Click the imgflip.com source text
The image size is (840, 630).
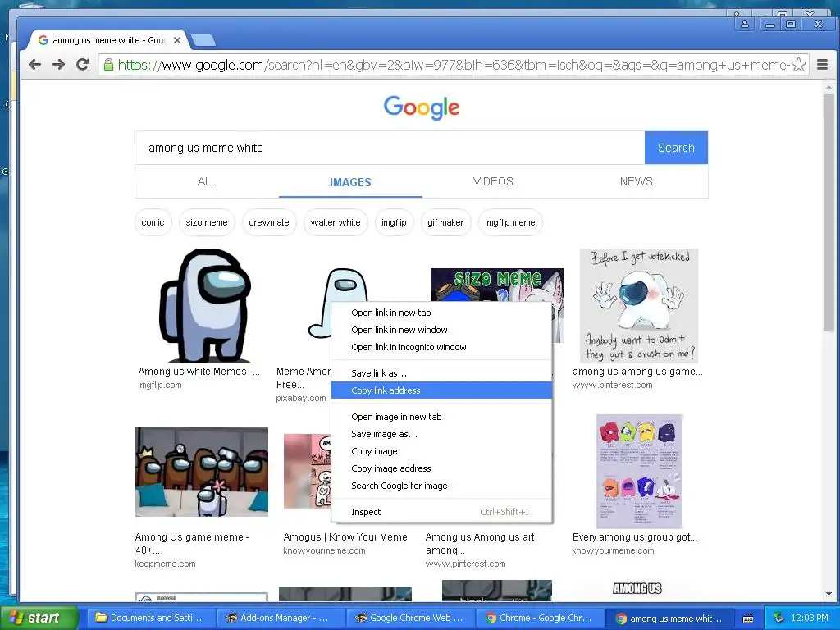point(160,385)
